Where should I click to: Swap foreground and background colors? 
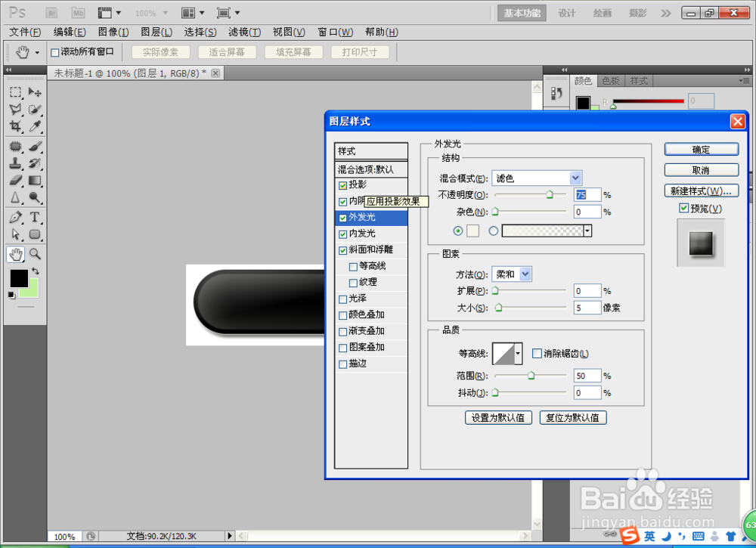36,271
